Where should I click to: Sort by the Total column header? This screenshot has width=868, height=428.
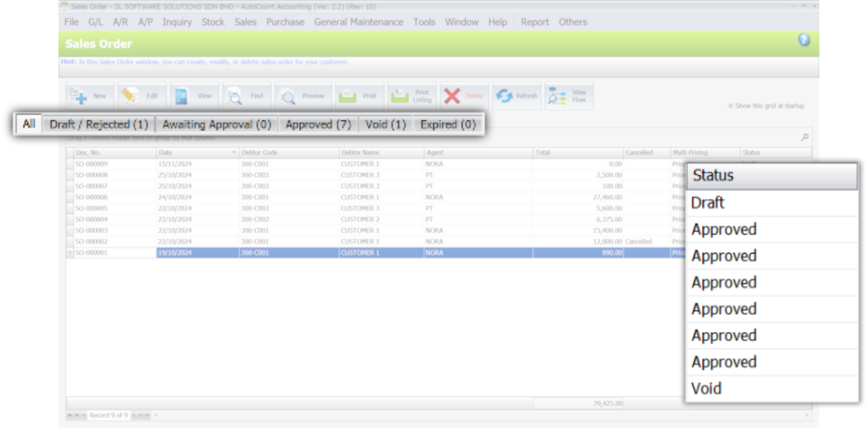tap(579, 153)
